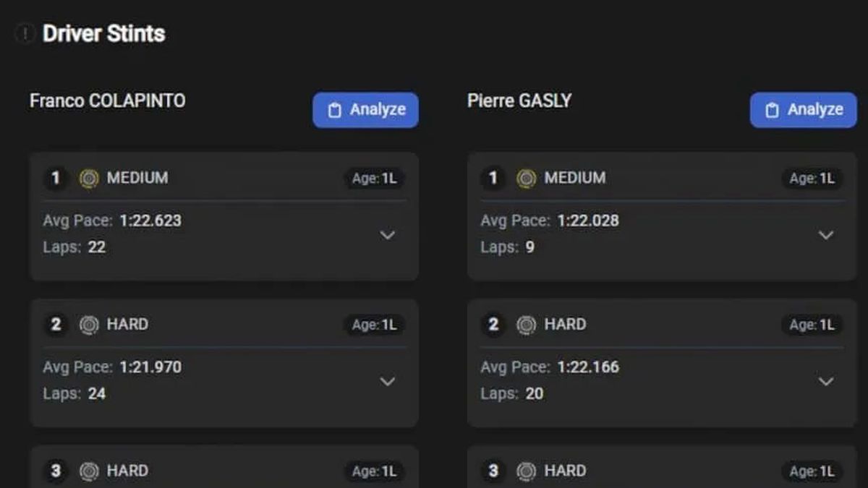Click clipboard icon in Colapinto's Analyze button

pos(334,111)
